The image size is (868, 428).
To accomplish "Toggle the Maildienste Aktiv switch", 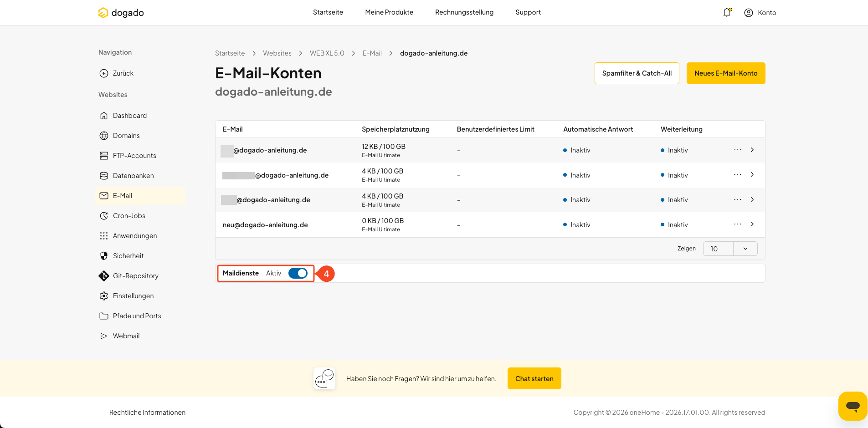I will coord(298,273).
